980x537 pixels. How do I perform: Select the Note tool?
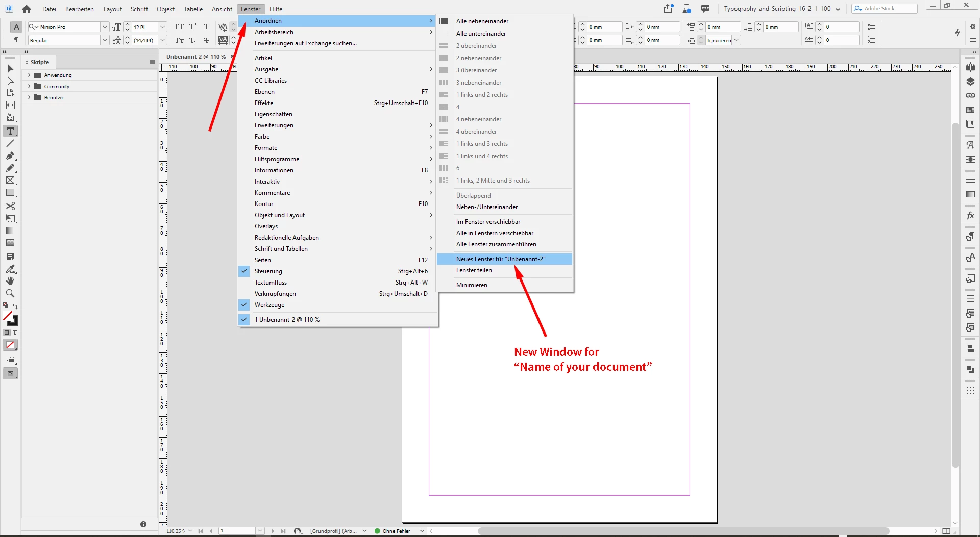[10, 257]
